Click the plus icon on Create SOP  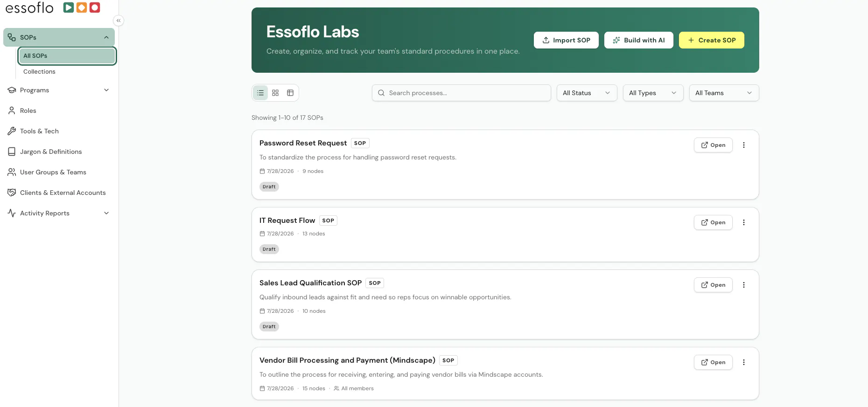691,40
